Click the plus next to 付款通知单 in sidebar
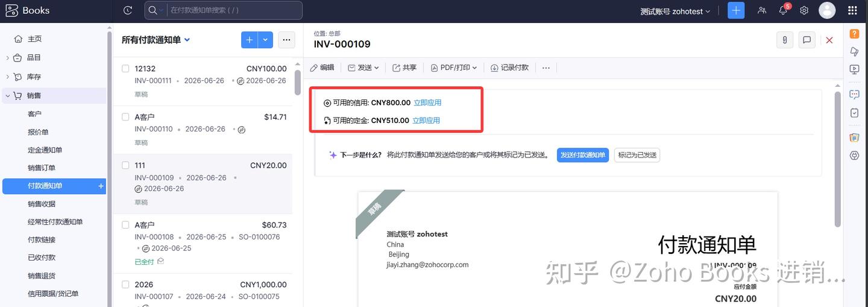The height and width of the screenshot is (307, 868). [x=101, y=186]
